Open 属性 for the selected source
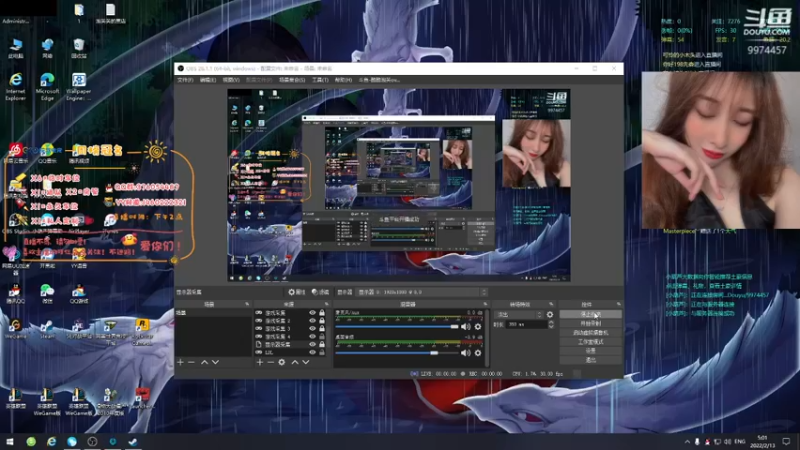The width and height of the screenshot is (800, 450). (296, 292)
